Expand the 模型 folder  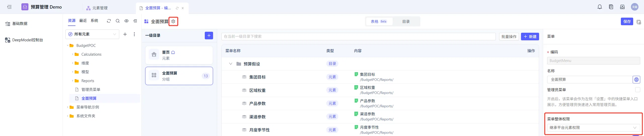tap(73, 72)
